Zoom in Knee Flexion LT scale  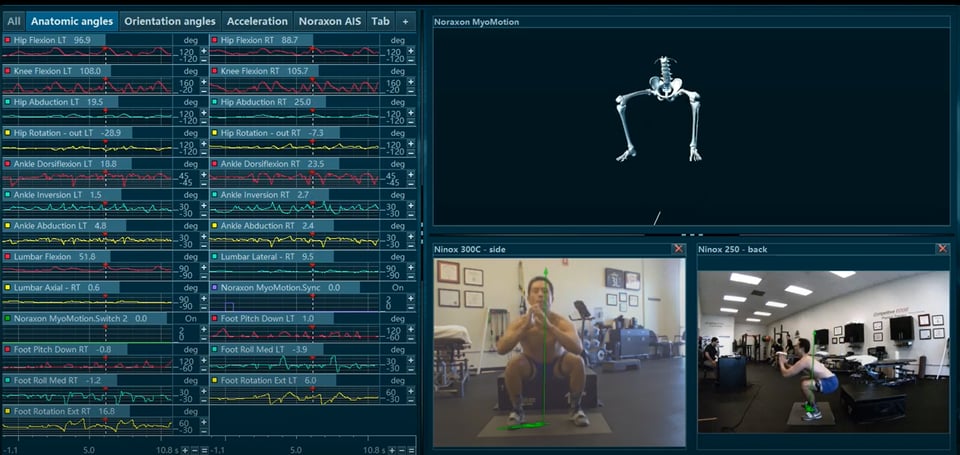point(203,81)
